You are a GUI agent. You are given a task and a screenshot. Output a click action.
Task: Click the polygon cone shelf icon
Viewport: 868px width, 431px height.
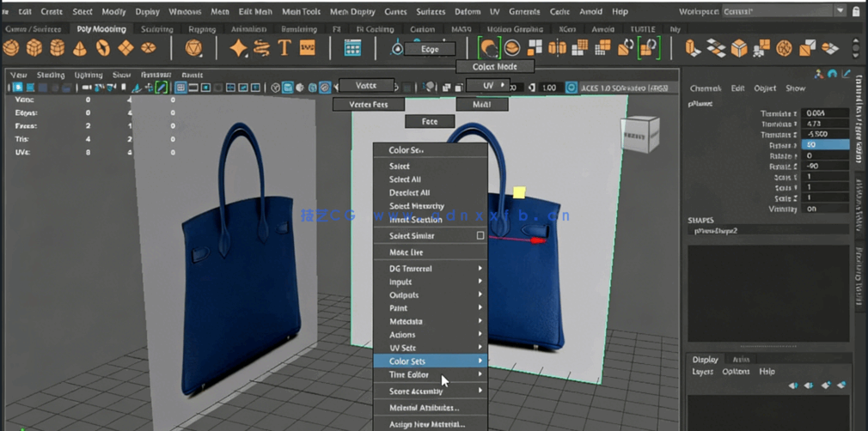80,48
